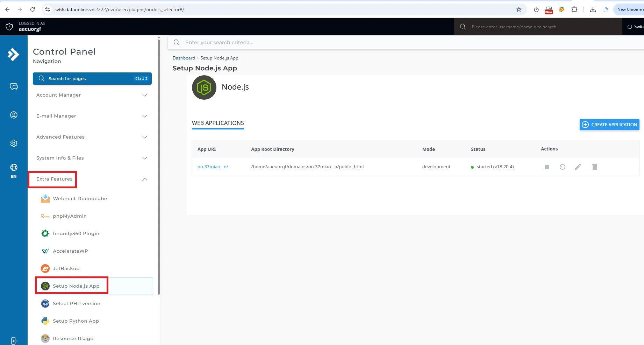Click the CREATE APPLICATION button

point(609,125)
